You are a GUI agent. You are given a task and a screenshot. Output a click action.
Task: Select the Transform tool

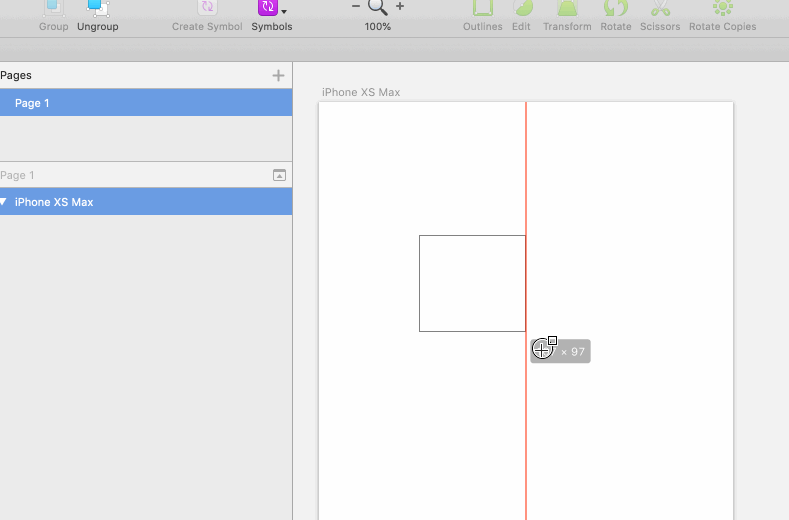(567, 8)
